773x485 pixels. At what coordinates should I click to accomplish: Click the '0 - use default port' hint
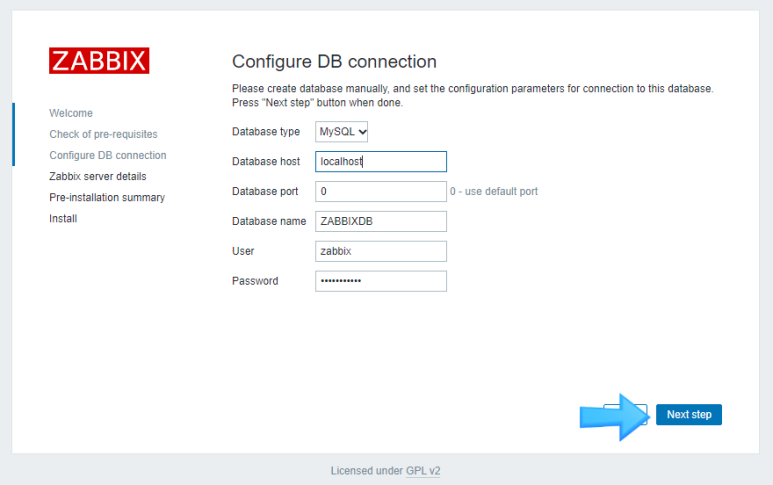[493, 191]
